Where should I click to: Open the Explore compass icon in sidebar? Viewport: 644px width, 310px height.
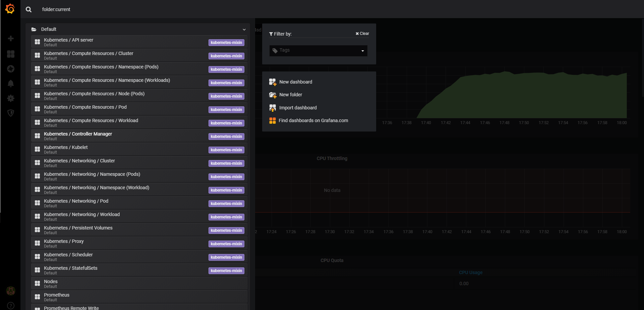click(11, 69)
